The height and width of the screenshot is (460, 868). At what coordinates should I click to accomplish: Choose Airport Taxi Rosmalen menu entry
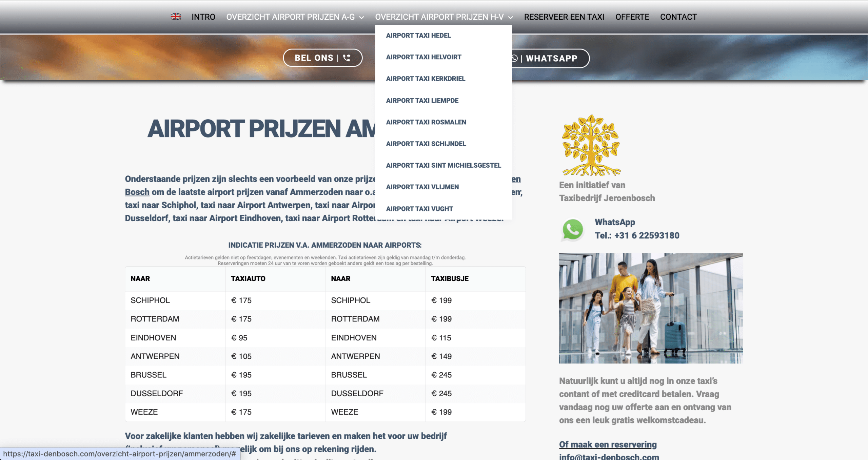(x=426, y=122)
